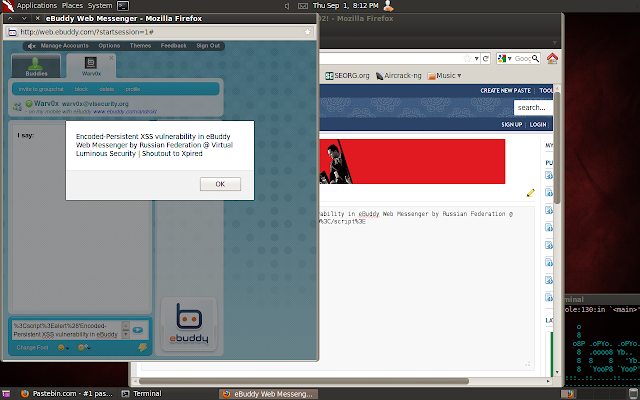
Task: Switch to Pastebin.com window in taskbar
Action: (x=67, y=394)
